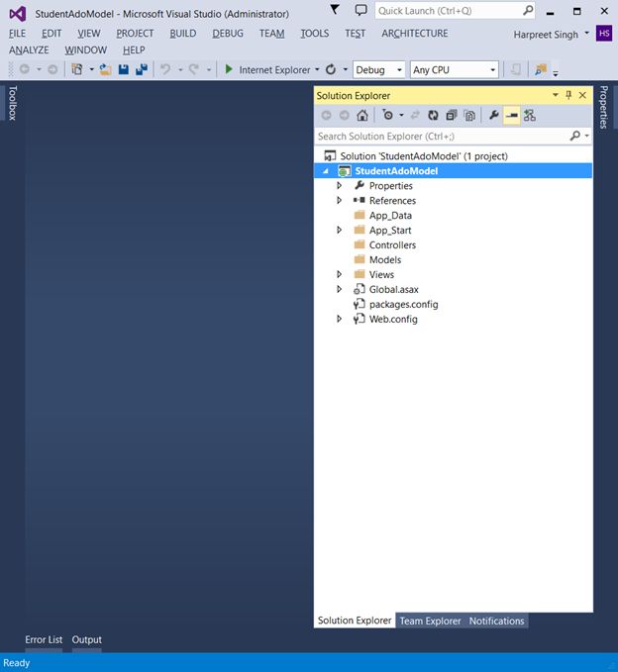Screen dimensions: 618x672
Task: Click the Quick Launch search magnifier
Action: [528, 10]
